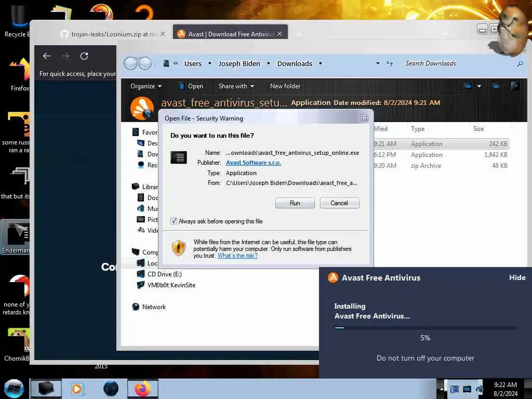
Task: Click Run in the Security Warning dialog
Action: pos(295,203)
